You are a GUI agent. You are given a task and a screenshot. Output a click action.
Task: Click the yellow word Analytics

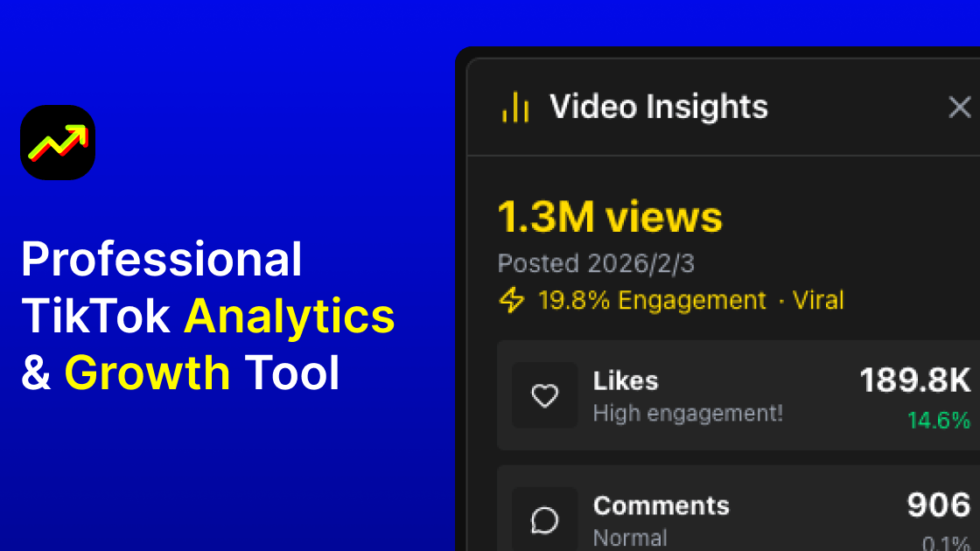pyautogui.click(x=290, y=317)
